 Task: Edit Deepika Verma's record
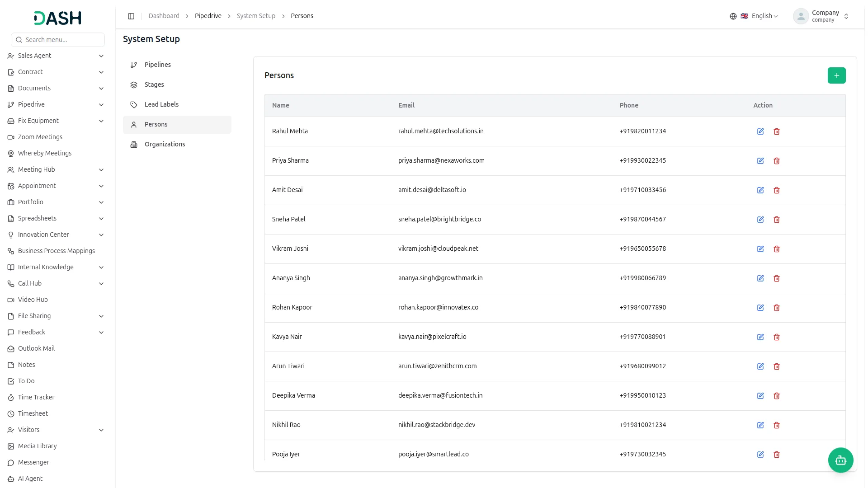(760, 396)
